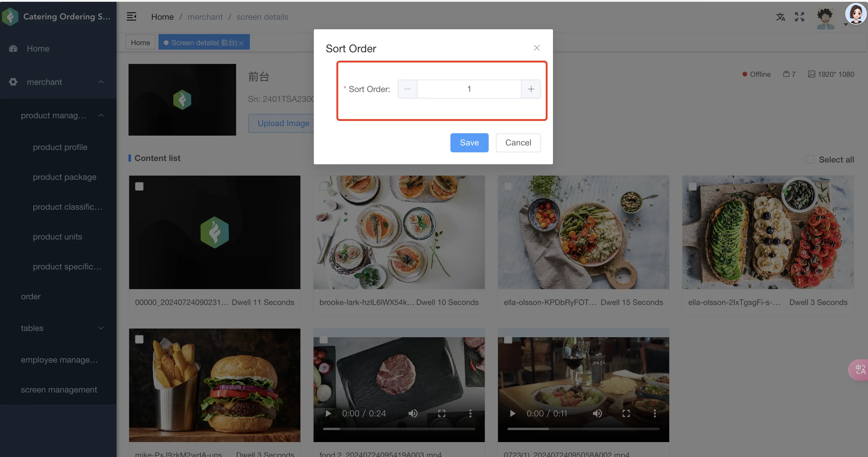Fullscreen the food_2 video
This screenshot has height=457, width=868.
point(441,413)
